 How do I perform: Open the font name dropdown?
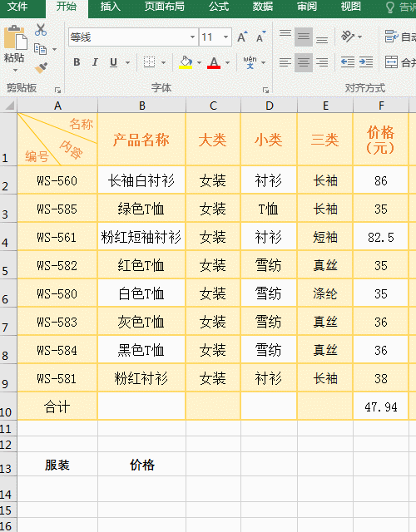click(x=192, y=37)
